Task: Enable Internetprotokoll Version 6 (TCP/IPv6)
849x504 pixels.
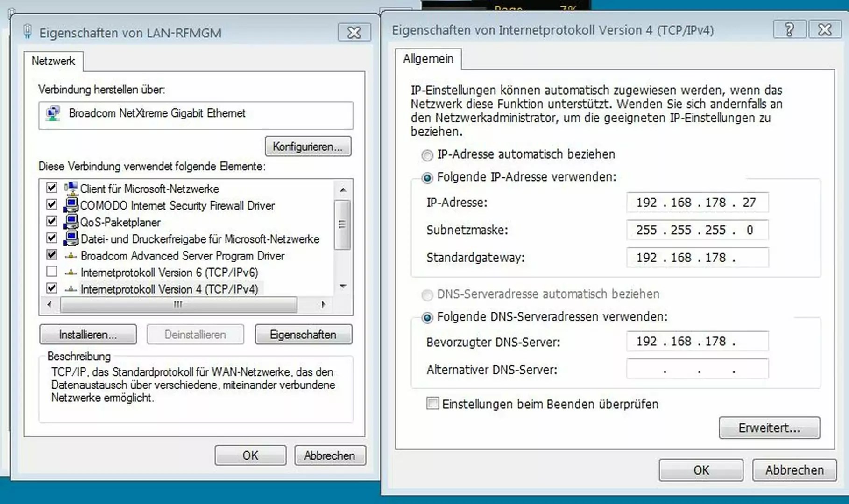Action: tap(51, 272)
